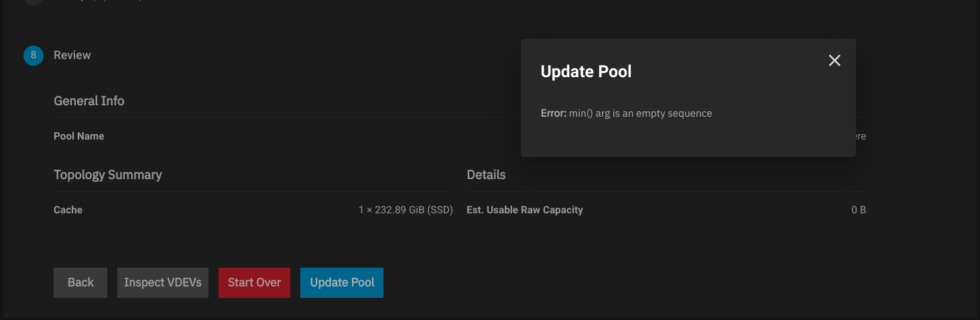
Task: Click the 0 B capacity value
Action: [x=859, y=210]
